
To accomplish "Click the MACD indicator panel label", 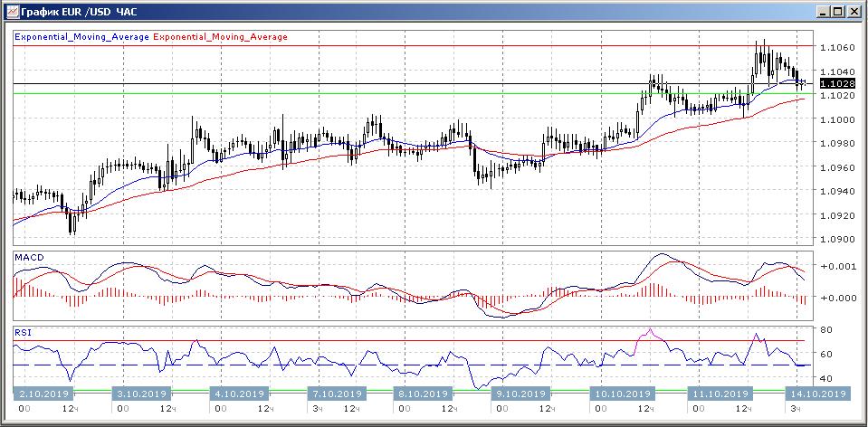I will pos(28,259).
